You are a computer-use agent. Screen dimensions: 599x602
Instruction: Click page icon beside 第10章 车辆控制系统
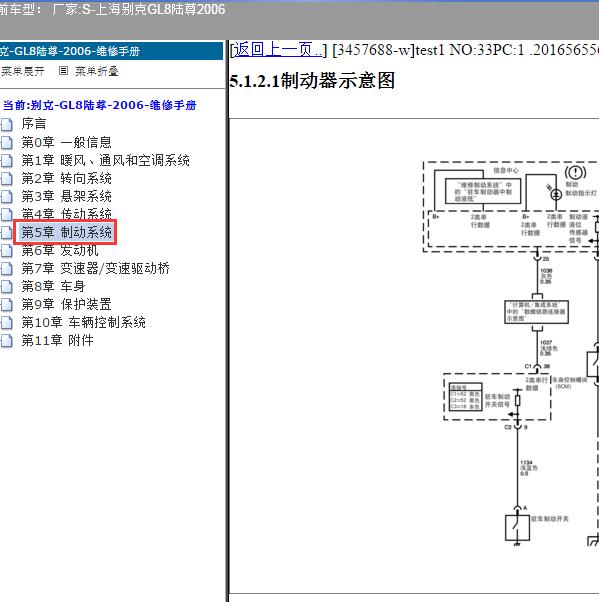tap(7, 323)
